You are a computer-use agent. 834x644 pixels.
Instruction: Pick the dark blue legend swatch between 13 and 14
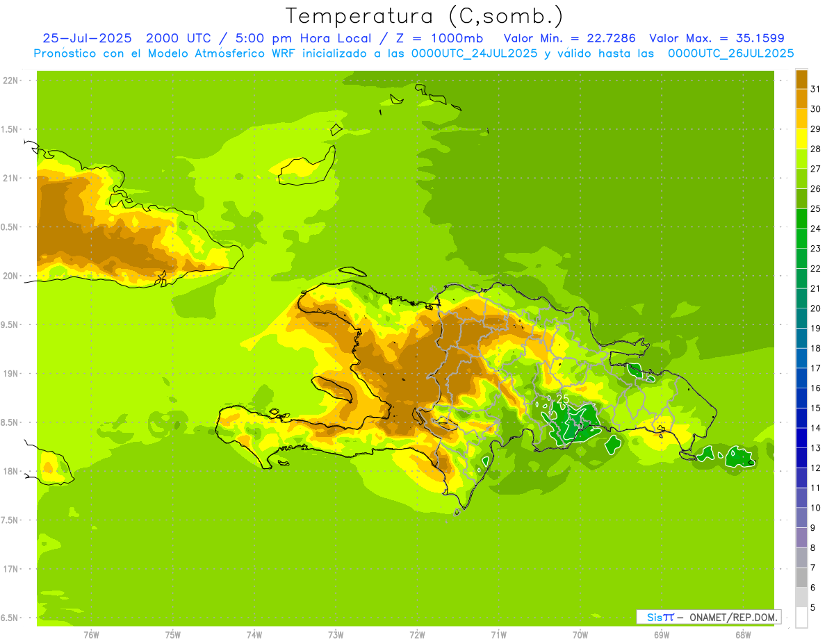click(x=801, y=438)
